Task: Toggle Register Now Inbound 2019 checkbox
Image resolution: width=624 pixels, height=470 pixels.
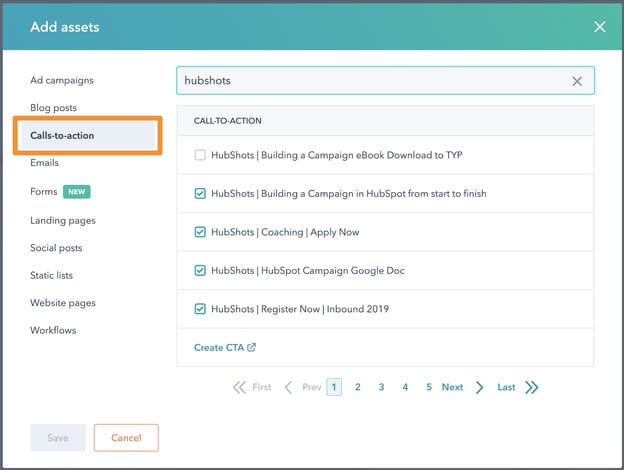Action: tap(200, 309)
